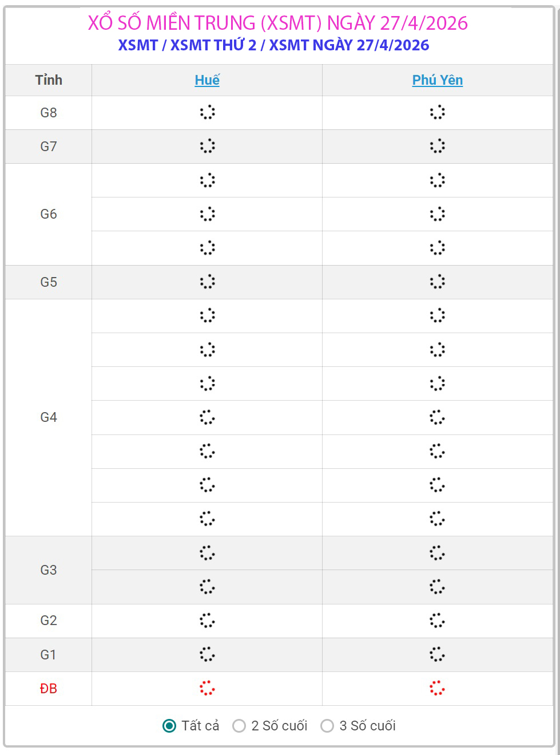The width and height of the screenshot is (560, 755).
Task: Click the red ĐB spinner under Phú Yên
Action: pyautogui.click(x=437, y=688)
